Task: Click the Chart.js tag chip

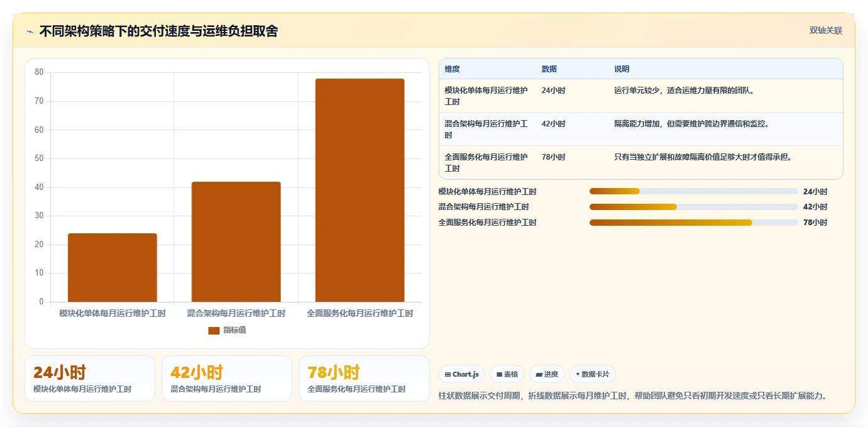Action: pyautogui.click(x=462, y=374)
